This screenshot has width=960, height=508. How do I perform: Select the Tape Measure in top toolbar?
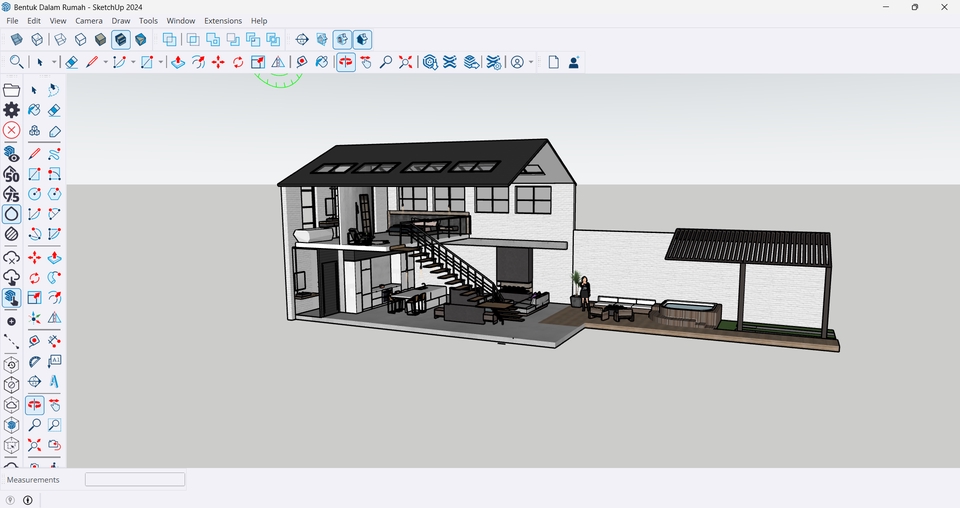click(302, 62)
